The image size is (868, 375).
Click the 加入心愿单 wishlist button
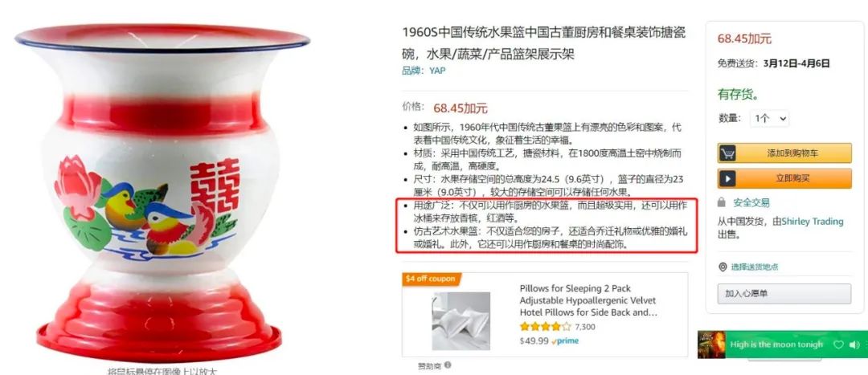(x=784, y=294)
